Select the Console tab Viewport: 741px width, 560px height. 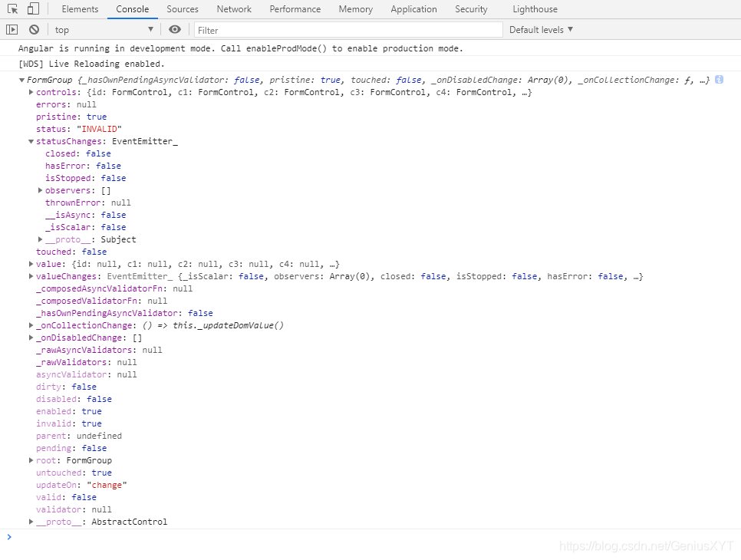point(132,9)
